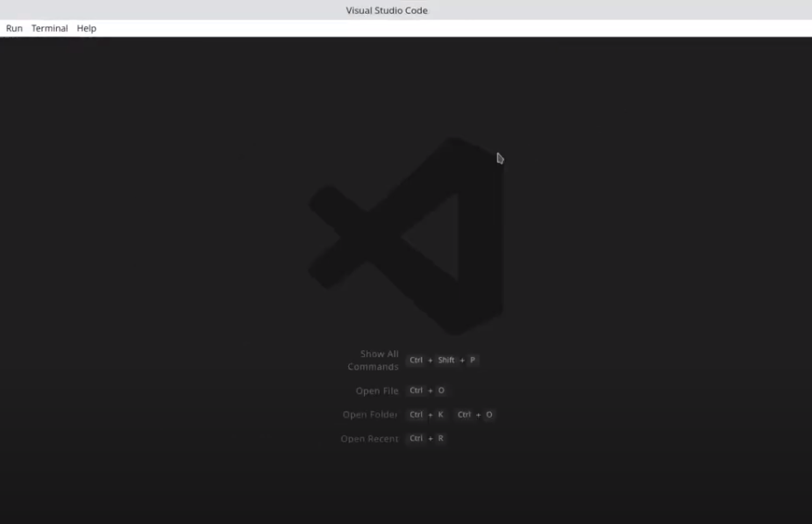This screenshot has height=524, width=812.
Task: Select the Open Folder label
Action: [370, 414]
